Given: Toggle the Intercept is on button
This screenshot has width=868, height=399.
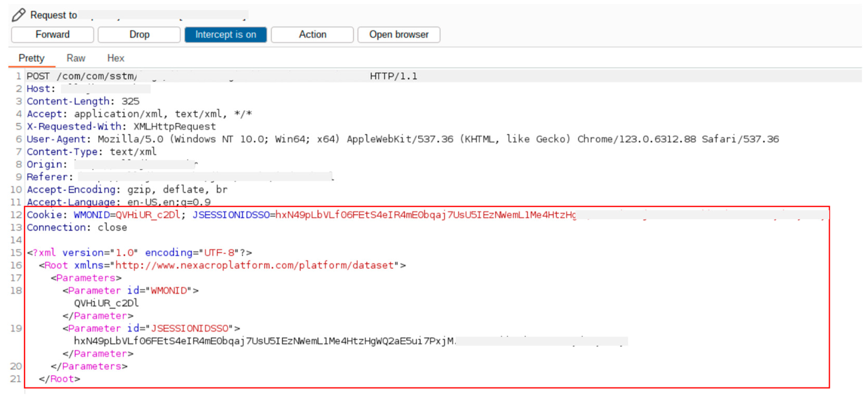Looking at the screenshot, I should (x=226, y=35).
